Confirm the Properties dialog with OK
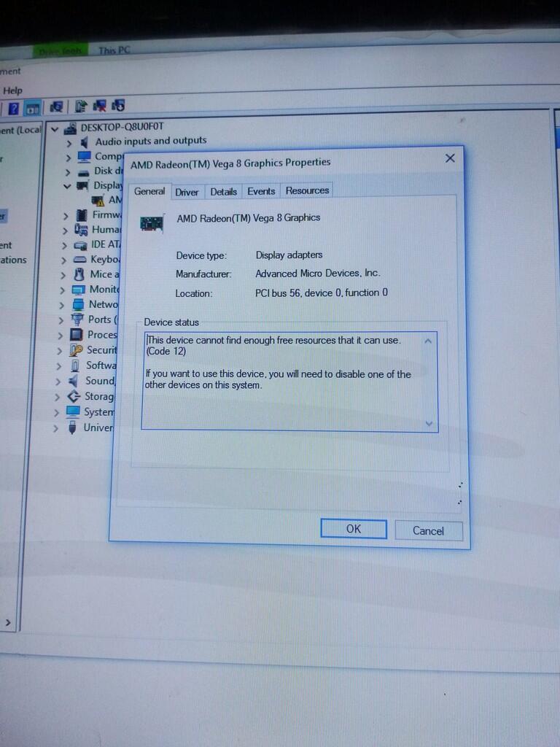This screenshot has width=560, height=747. pos(354,529)
